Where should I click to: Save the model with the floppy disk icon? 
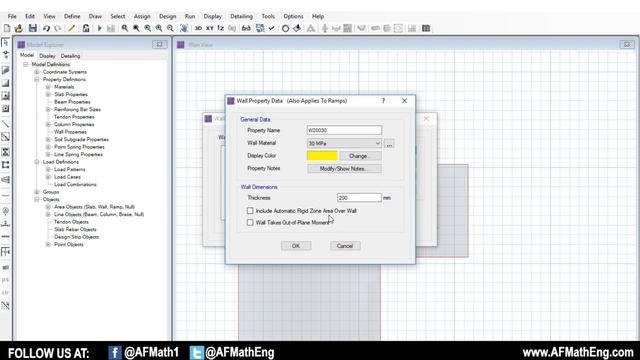click(x=33, y=28)
